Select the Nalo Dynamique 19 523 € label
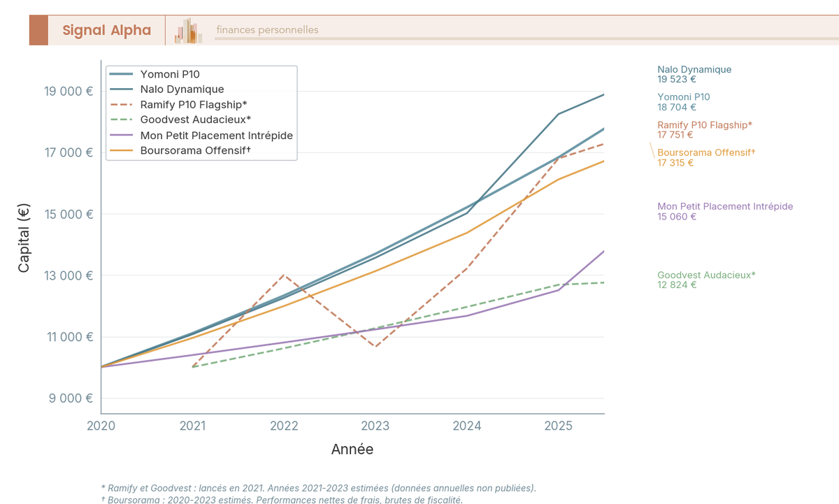Image resolution: width=839 pixels, height=504 pixels. 694,74
